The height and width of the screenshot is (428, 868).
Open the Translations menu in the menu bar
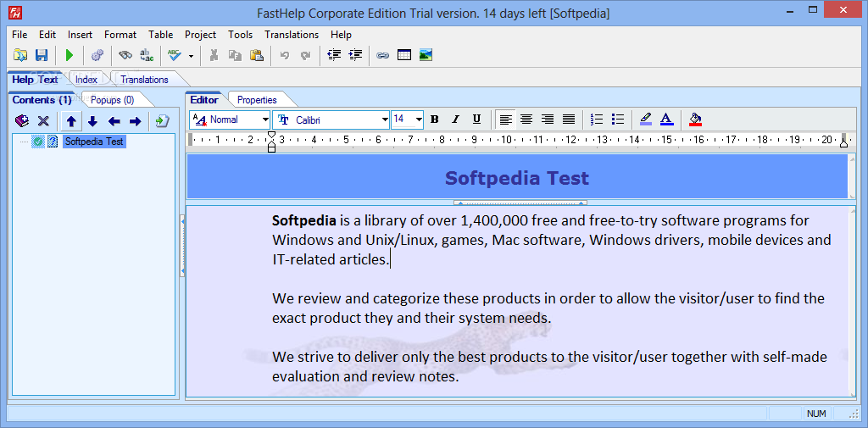click(292, 35)
